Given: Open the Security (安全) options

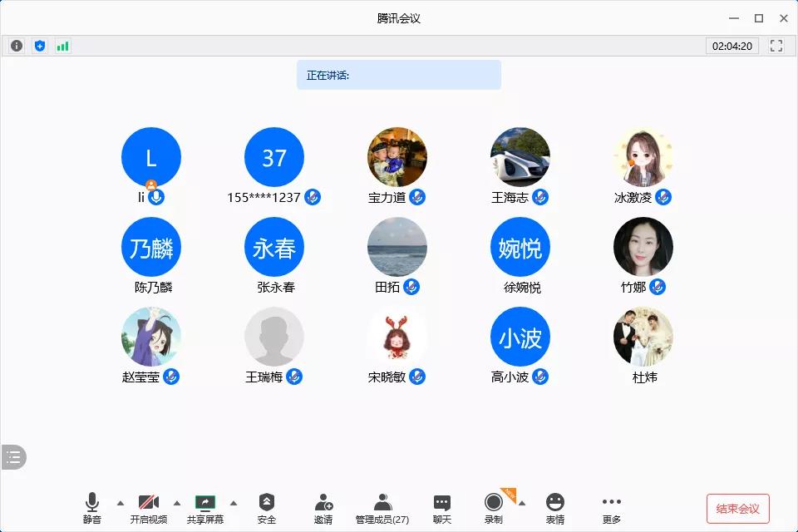Looking at the screenshot, I should click(x=266, y=508).
